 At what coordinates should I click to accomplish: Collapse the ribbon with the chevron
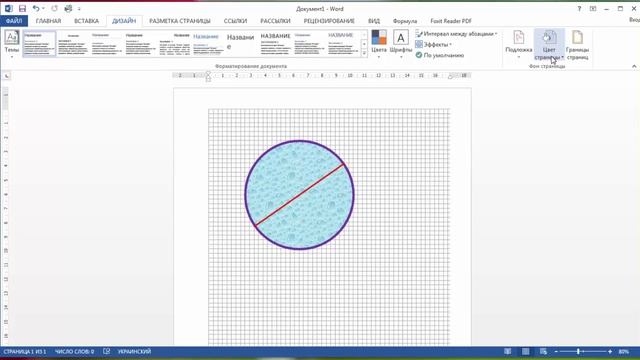point(634,66)
